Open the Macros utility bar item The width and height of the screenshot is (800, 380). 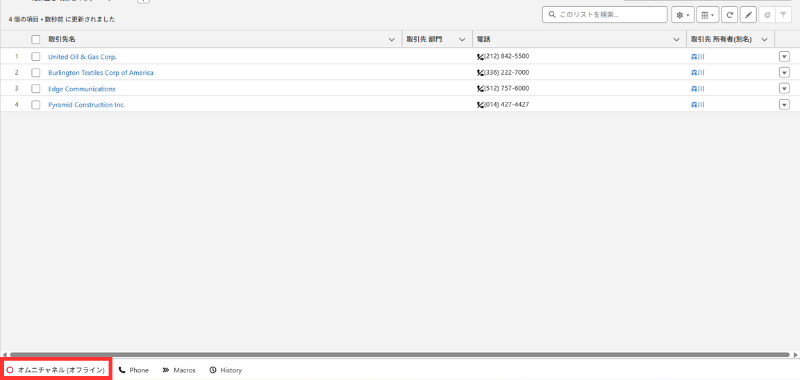179,370
